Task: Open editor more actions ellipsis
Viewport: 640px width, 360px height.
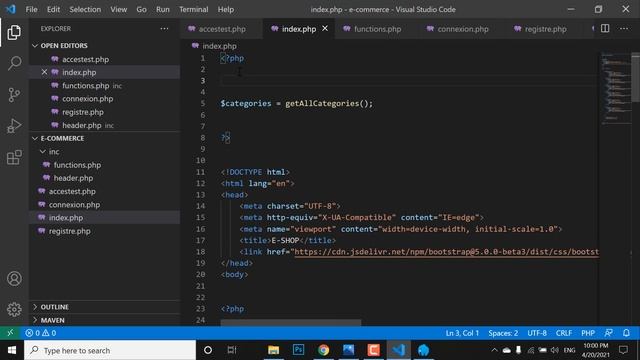Action: (624, 29)
